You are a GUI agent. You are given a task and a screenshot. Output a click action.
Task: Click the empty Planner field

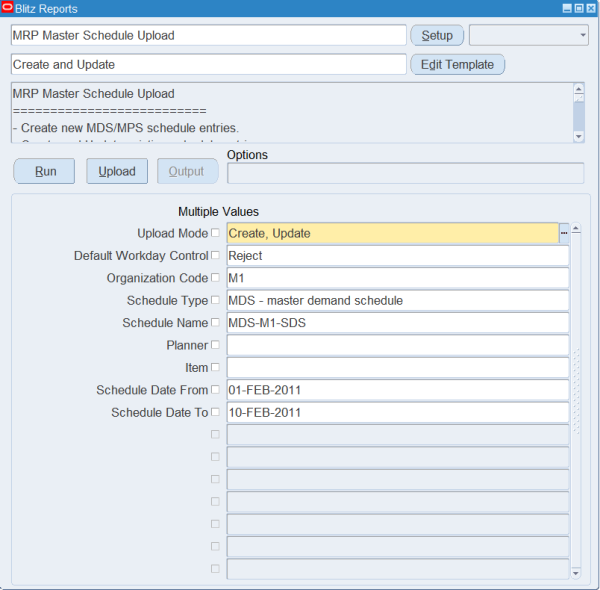398,345
